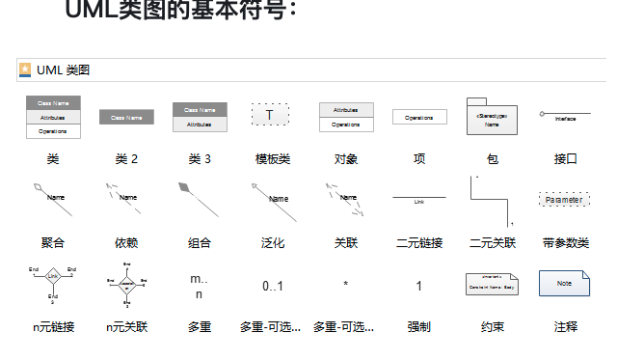644x361 pixels.
Task: Click the '泛化' label text
Action: [273, 243]
